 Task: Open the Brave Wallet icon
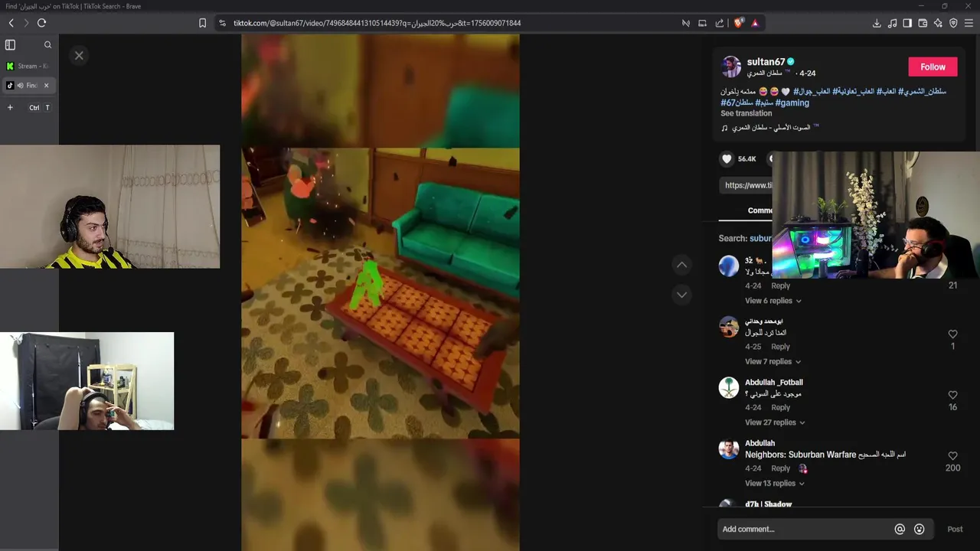click(x=923, y=23)
